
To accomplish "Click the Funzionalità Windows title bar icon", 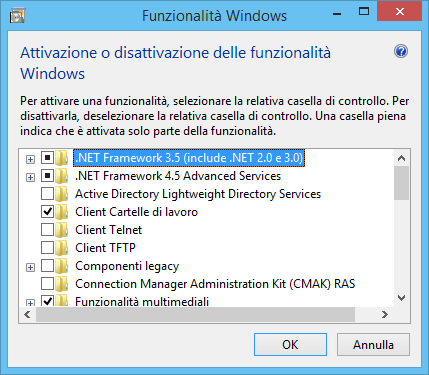I will click(17, 16).
